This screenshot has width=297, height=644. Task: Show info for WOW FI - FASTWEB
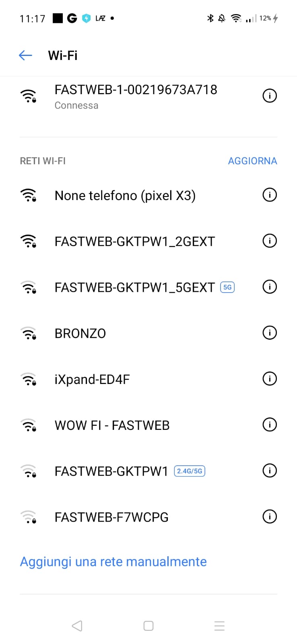[x=269, y=425]
